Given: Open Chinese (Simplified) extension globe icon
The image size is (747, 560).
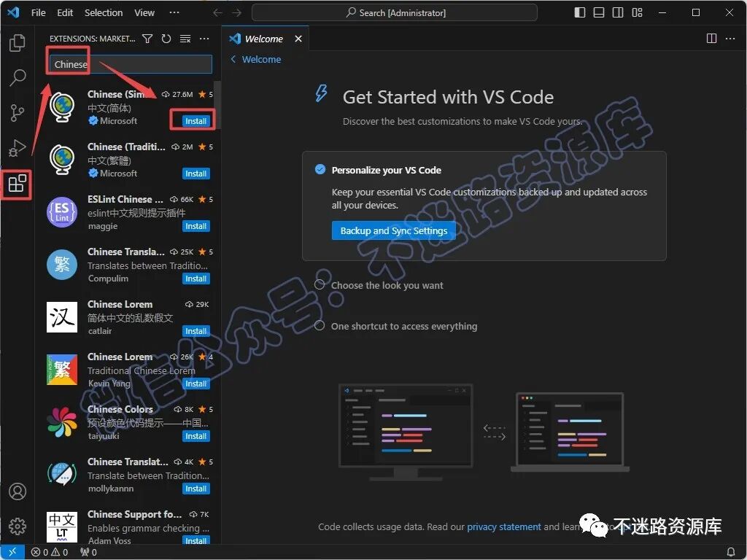Looking at the screenshot, I should pos(62,107).
